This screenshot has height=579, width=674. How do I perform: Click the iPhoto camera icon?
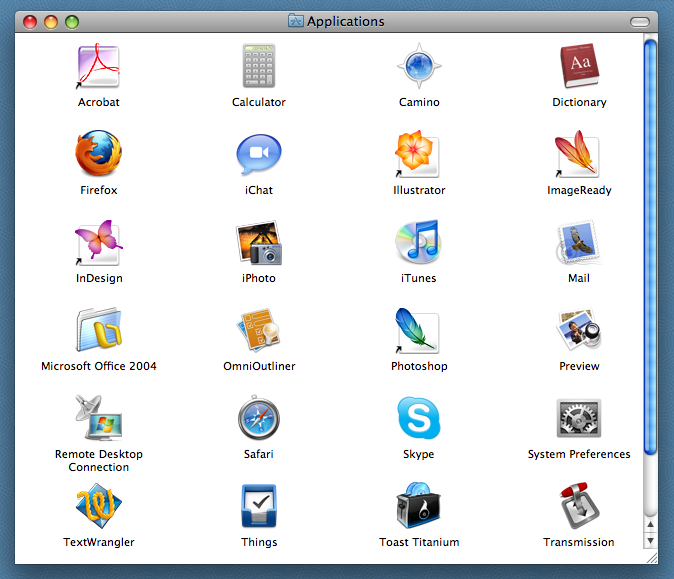tap(258, 243)
